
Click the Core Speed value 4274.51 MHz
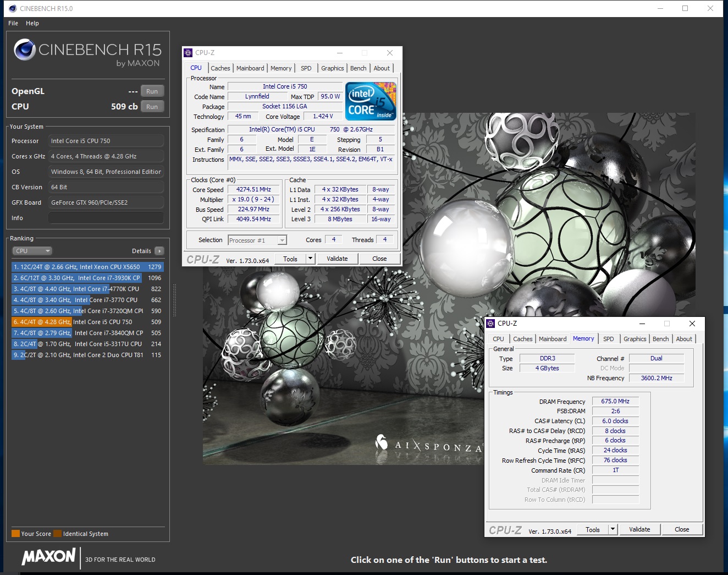[x=253, y=189]
